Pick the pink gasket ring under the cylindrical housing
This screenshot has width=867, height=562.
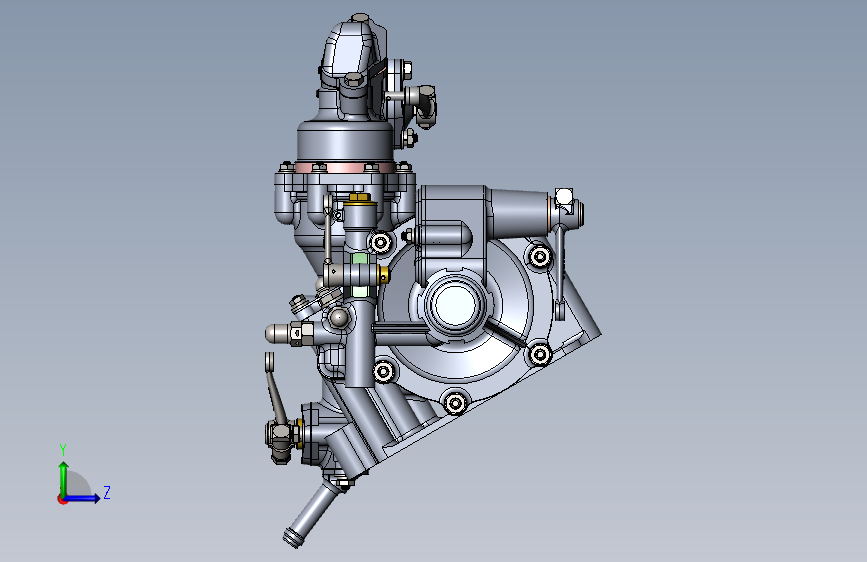345,167
